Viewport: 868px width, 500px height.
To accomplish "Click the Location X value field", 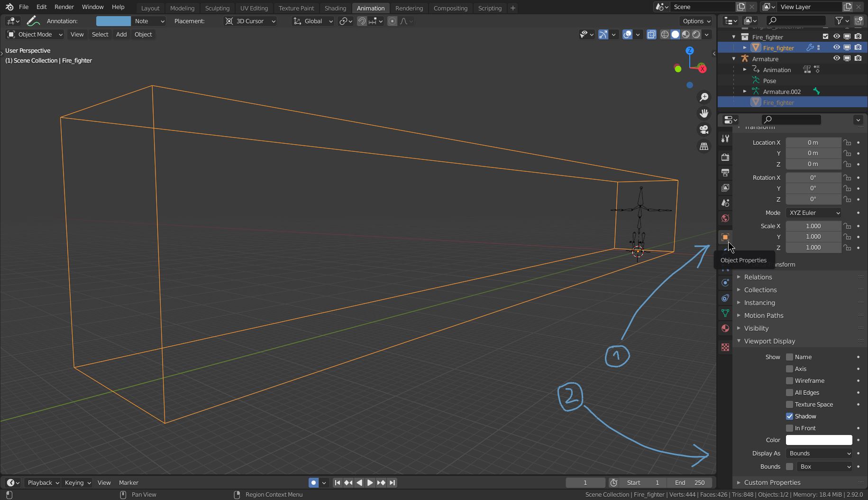I will click(813, 142).
